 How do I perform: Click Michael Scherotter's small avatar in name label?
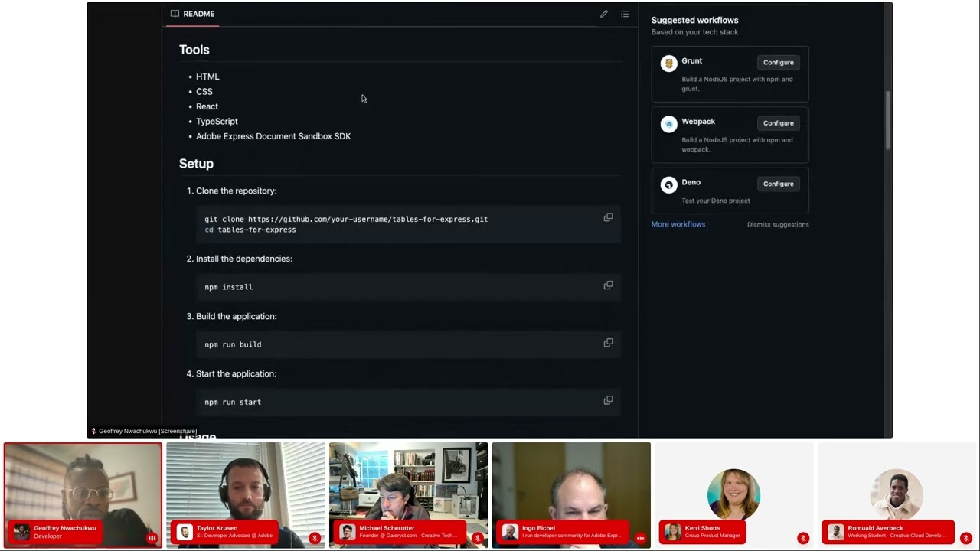[348, 532]
